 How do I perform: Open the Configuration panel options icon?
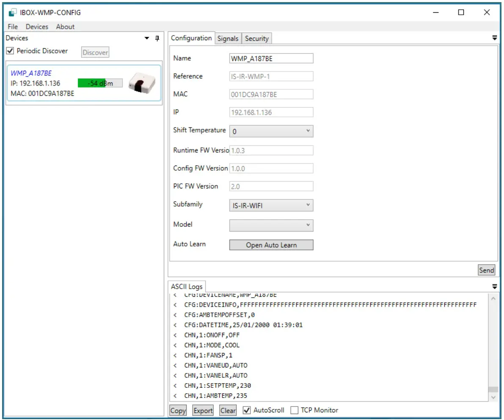click(x=494, y=38)
